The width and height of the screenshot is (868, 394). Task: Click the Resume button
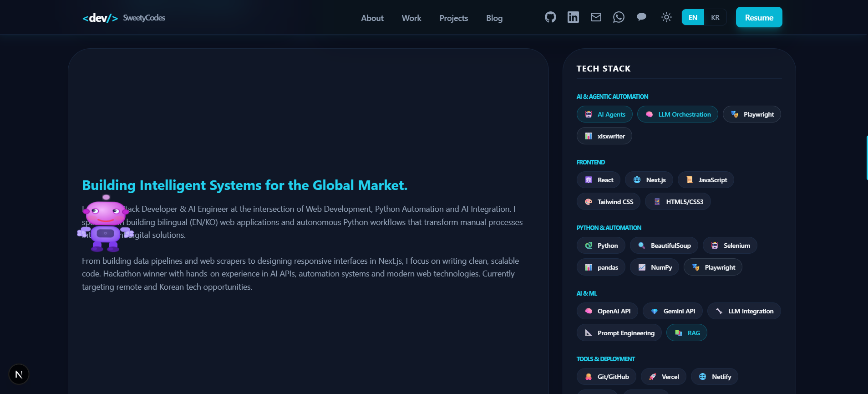(x=759, y=17)
